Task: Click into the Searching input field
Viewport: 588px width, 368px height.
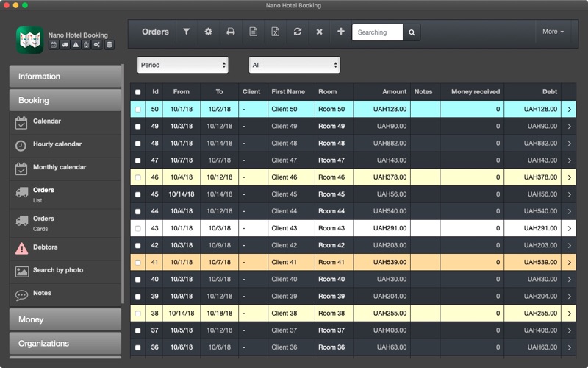Action: (377, 32)
